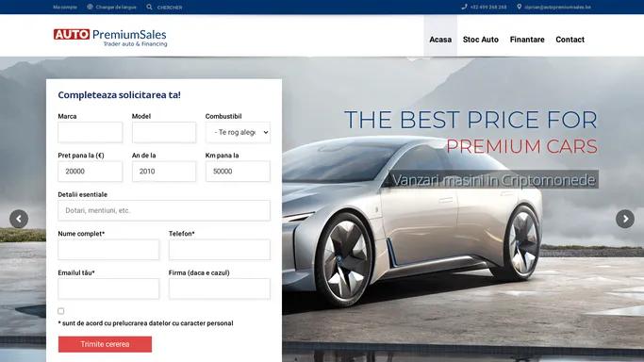Click the globe language icon
Image resolution: width=644 pixels, height=362 pixels.
pyautogui.click(x=90, y=7)
